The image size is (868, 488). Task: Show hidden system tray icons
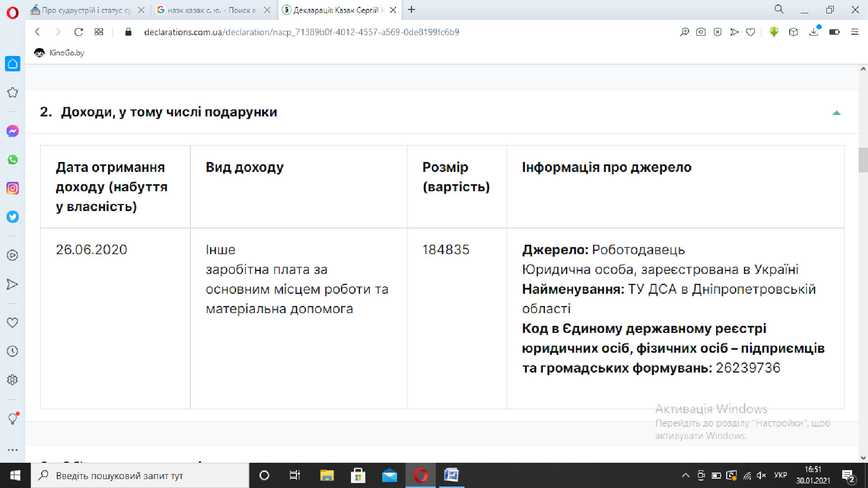click(686, 476)
